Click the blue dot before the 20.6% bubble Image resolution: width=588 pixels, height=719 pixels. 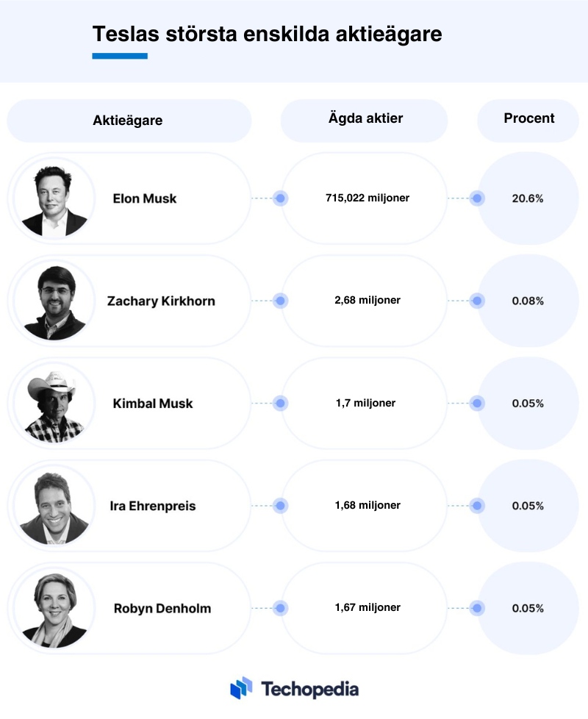click(x=477, y=198)
